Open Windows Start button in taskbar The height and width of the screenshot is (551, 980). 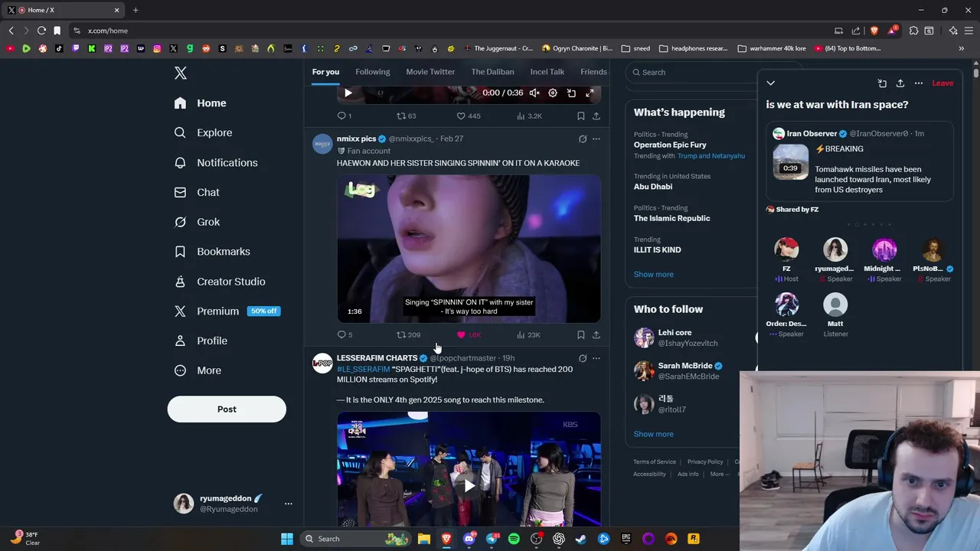pos(287,539)
